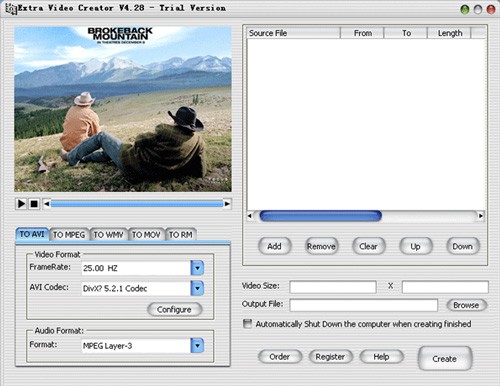Click the Configure codec button
Viewport: 500px width, 386px height.
[x=174, y=310]
